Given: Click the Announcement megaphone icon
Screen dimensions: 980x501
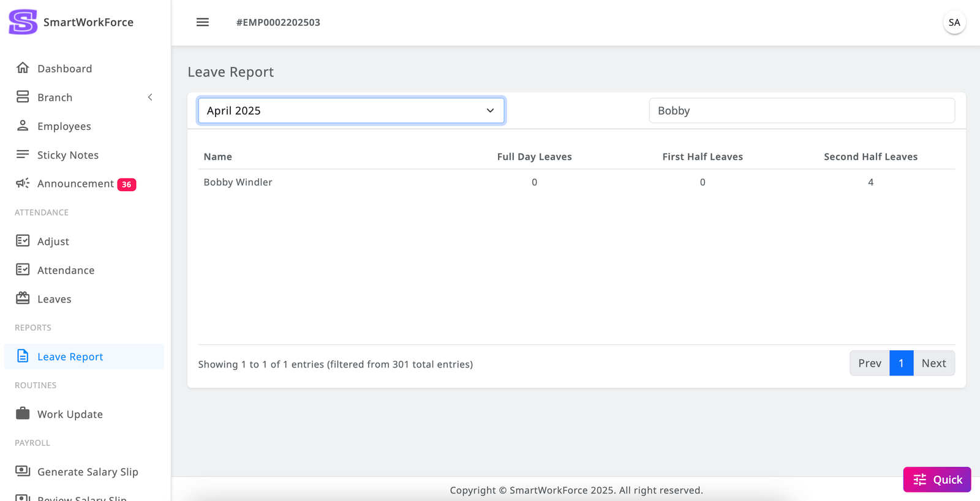Looking at the screenshot, I should (x=23, y=183).
